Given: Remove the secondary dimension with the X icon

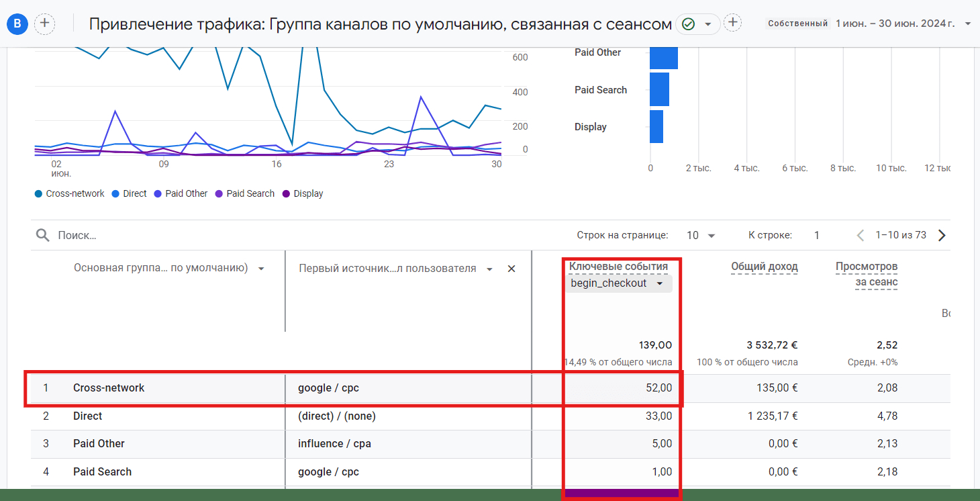Looking at the screenshot, I should click(x=511, y=269).
